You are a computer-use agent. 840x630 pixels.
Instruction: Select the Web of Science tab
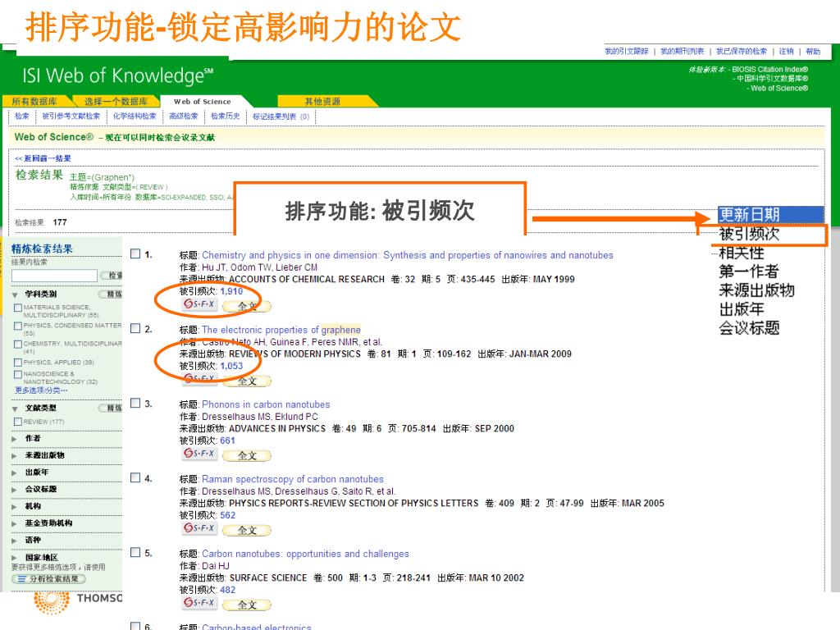coord(203,101)
